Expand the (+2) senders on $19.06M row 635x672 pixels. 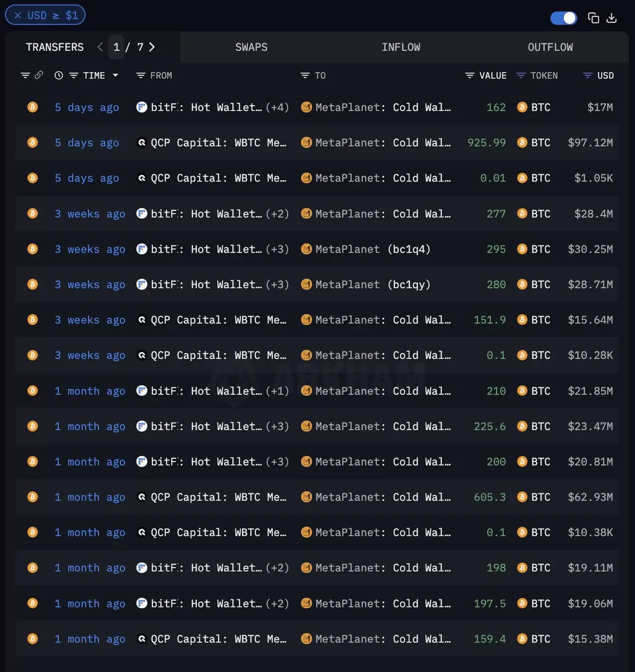tap(277, 604)
